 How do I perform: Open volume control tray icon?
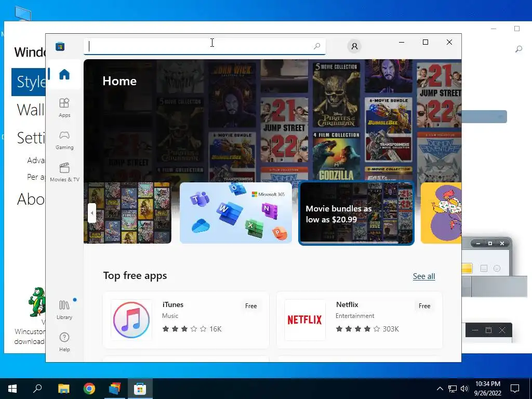pos(464,389)
